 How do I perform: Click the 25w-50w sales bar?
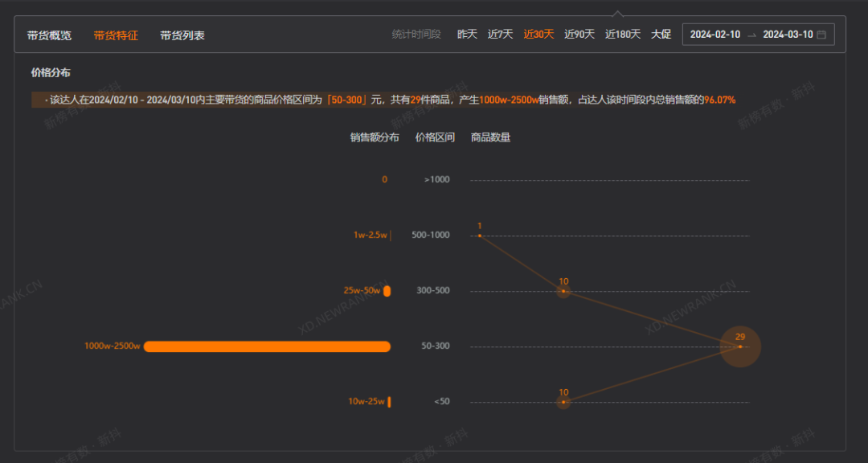387,291
